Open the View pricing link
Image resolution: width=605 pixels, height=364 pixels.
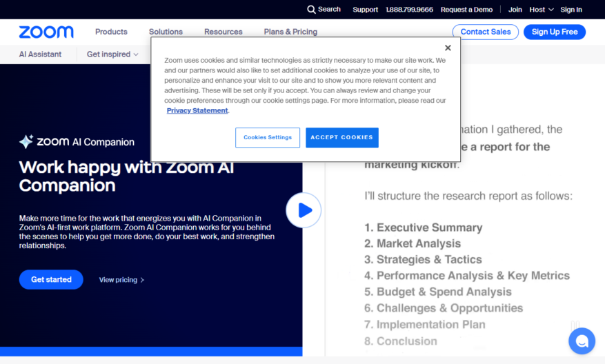click(x=121, y=280)
